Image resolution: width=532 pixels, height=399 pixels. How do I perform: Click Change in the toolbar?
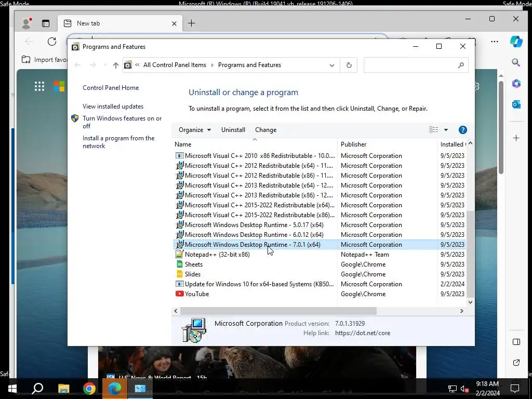pos(265,130)
